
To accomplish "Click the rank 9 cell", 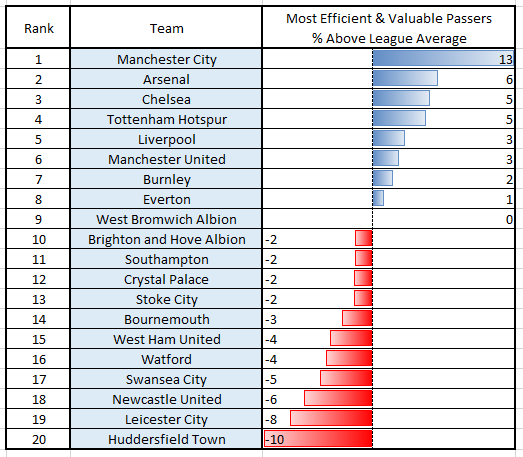I will click(x=38, y=219).
